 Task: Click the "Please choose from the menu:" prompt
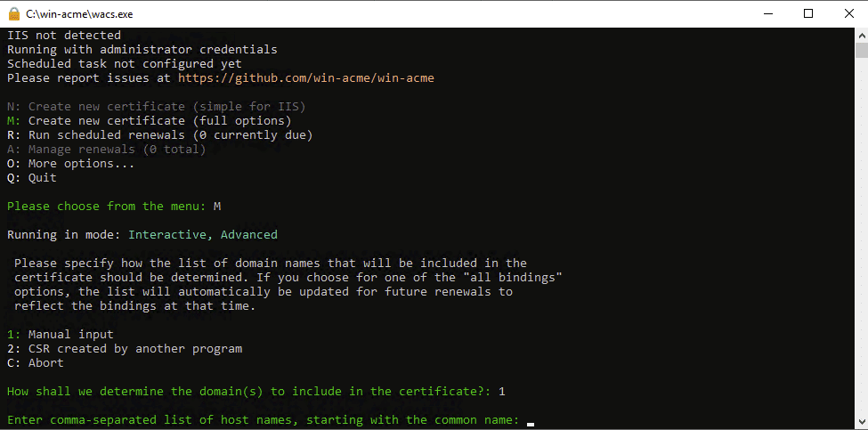point(107,207)
